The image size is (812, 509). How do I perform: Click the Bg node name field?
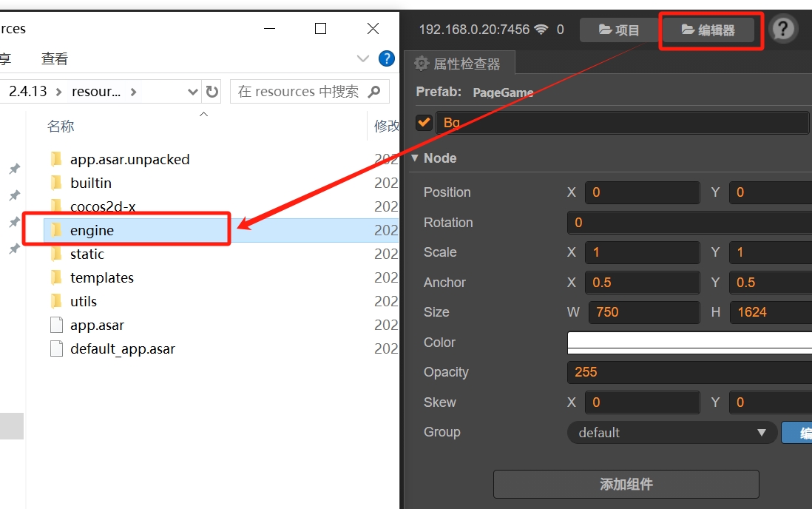[623, 123]
